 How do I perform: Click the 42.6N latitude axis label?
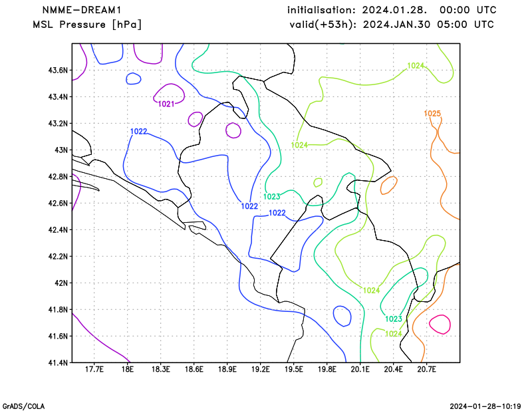(x=58, y=204)
